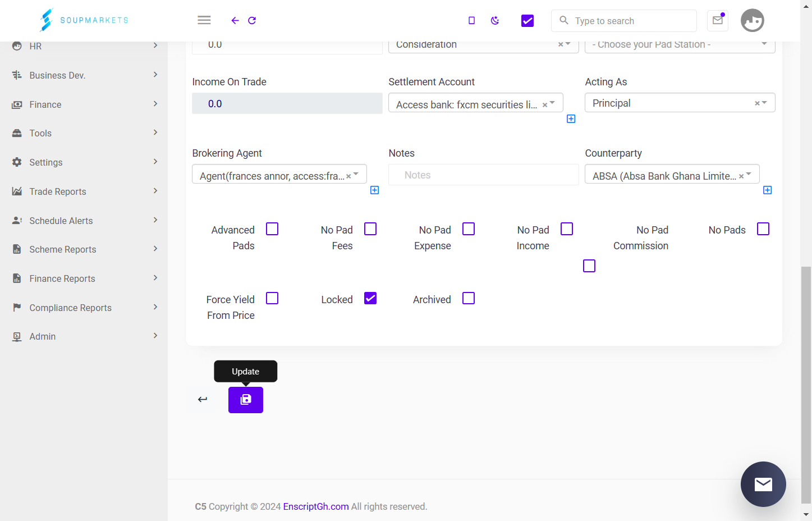Add a new Counterparty with the plus icon
The height and width of the screenshot is (521, 812).
(768, 190)
